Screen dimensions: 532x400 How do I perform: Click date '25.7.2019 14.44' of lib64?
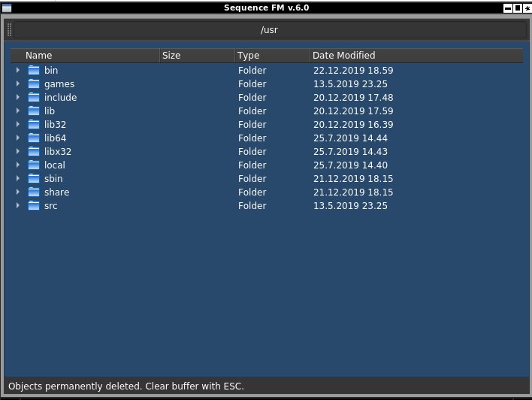pos(350,138)
